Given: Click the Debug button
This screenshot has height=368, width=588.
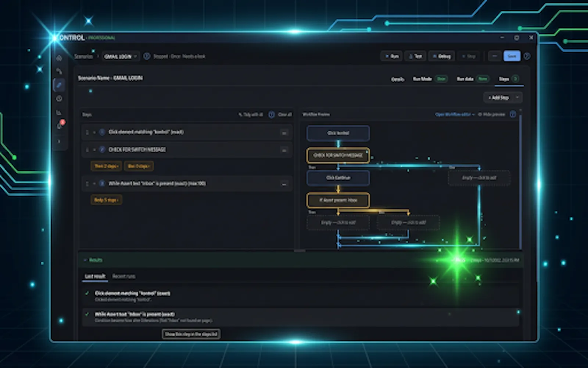Looking at the screenshot, I should tap(441, 56).
